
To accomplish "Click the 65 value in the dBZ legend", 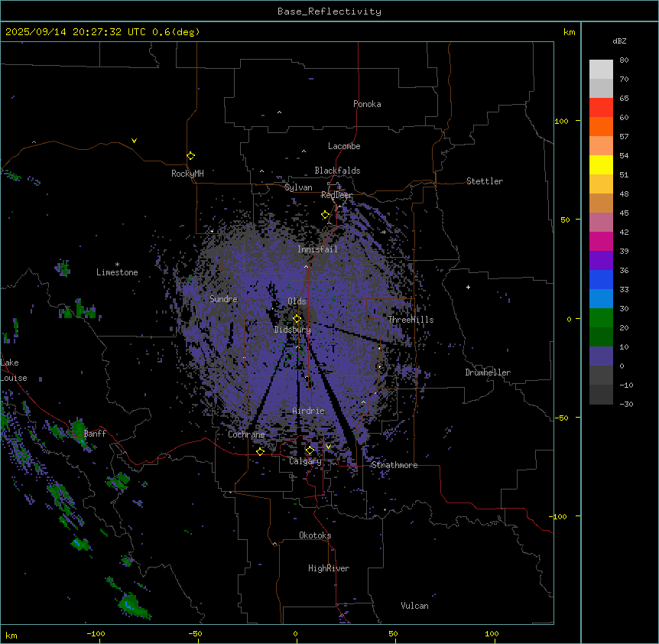I will click(x=624, y=99).
